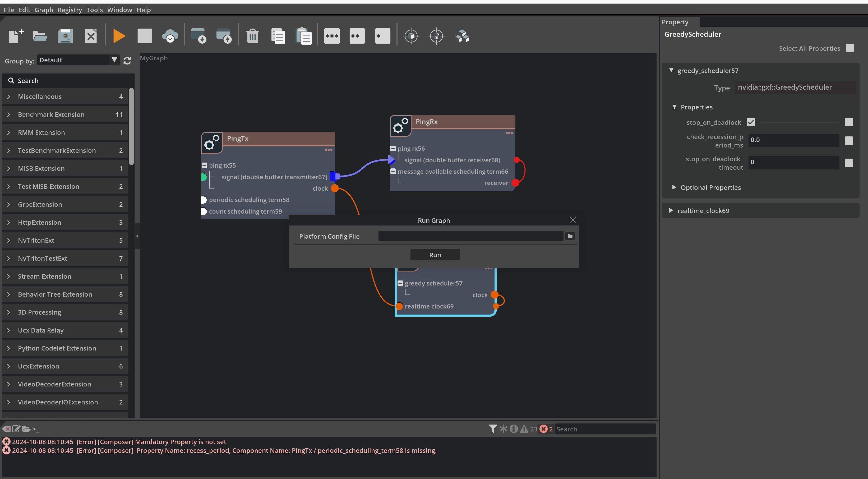The image size is (868, 479).
Task: Tick the selection box beside stop_on_deadlock_timeout
Action: pos(849,163)
